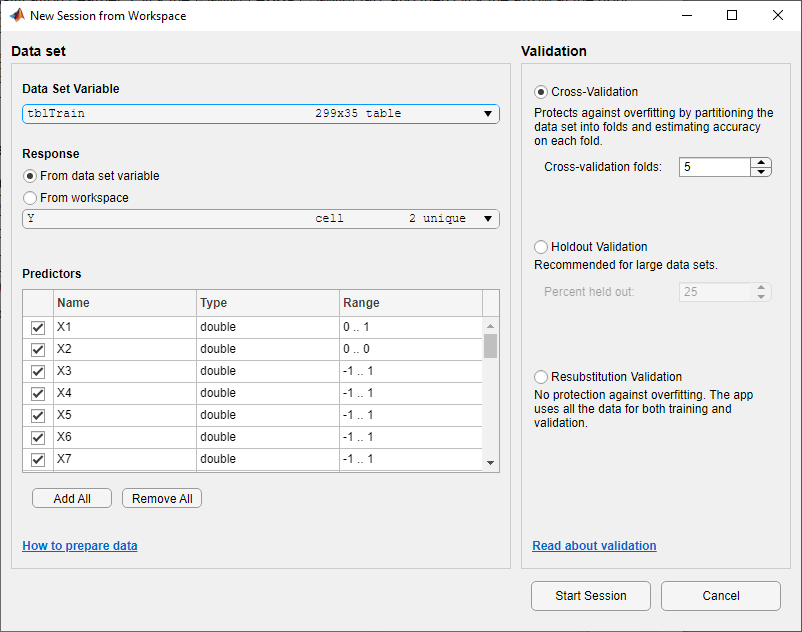The width and height of the screenshot is (802, 632).
Task: Open the How to prepare data link
Action: pos(79,545)
